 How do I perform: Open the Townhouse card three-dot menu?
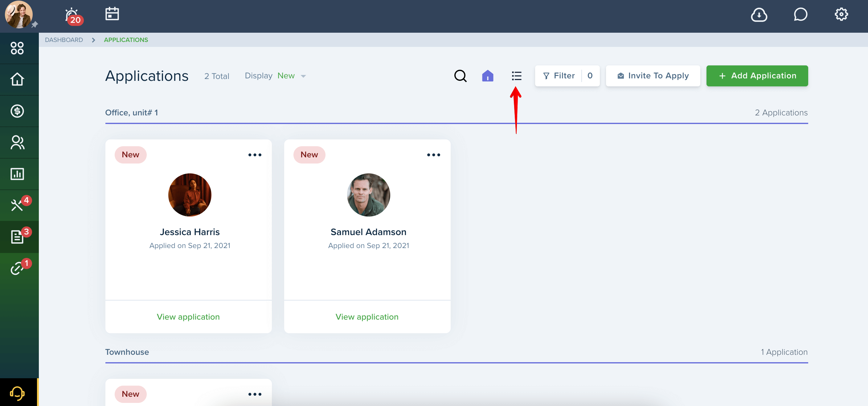click(x=255, y=394)
